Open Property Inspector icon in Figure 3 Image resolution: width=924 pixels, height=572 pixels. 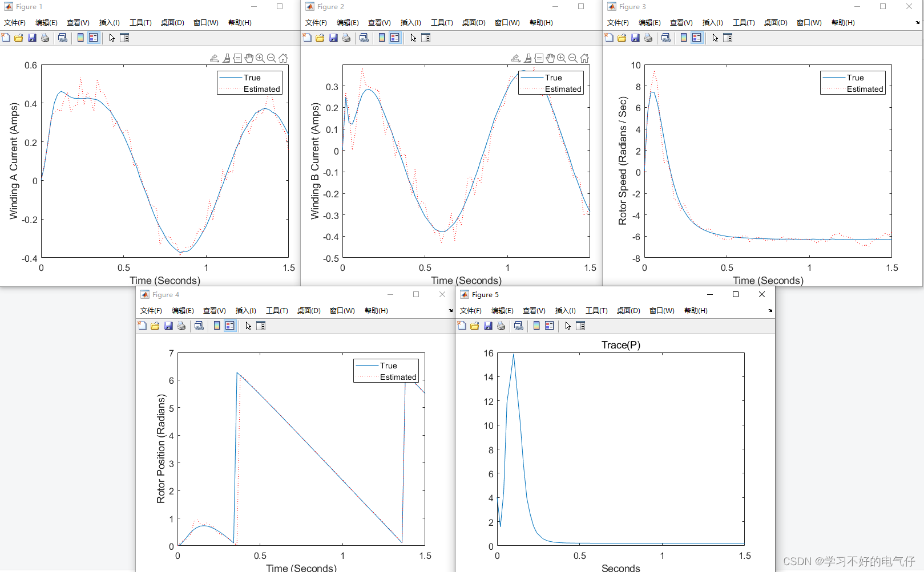(x=728, y=38)
